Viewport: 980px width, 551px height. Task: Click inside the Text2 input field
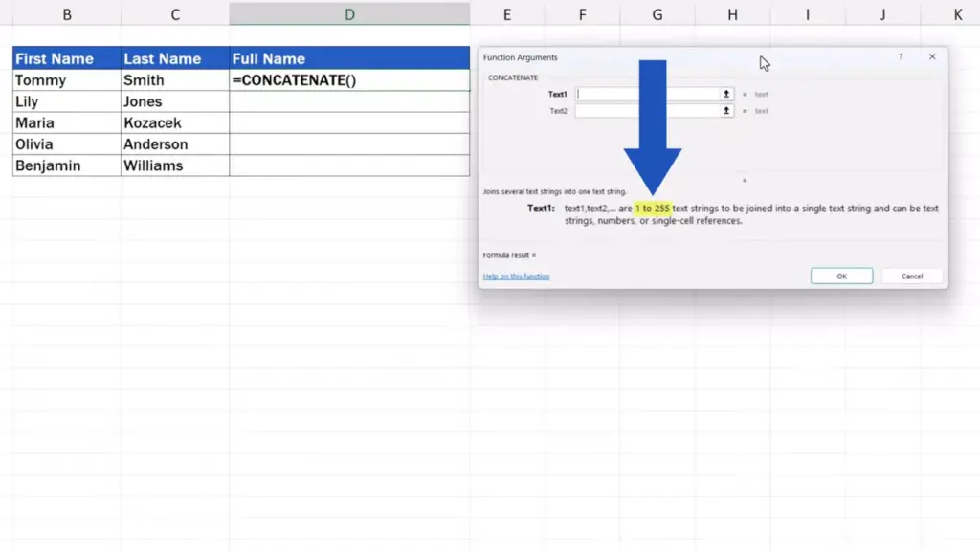(x=647, y=111)
